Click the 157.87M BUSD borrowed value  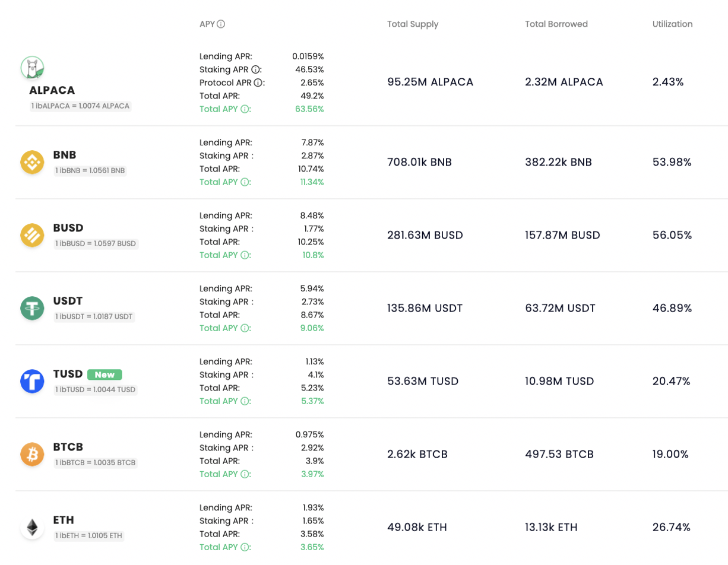(x=562, y=235)
